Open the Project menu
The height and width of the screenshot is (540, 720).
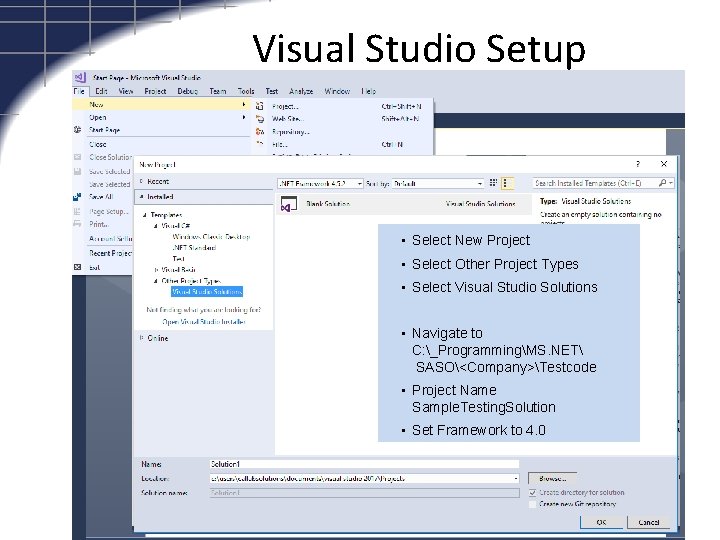(155, 91)
